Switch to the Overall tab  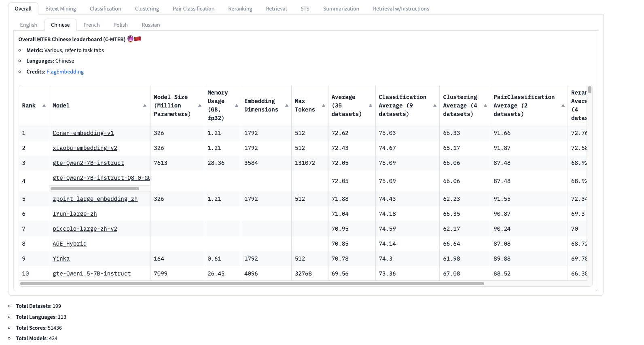23,8
